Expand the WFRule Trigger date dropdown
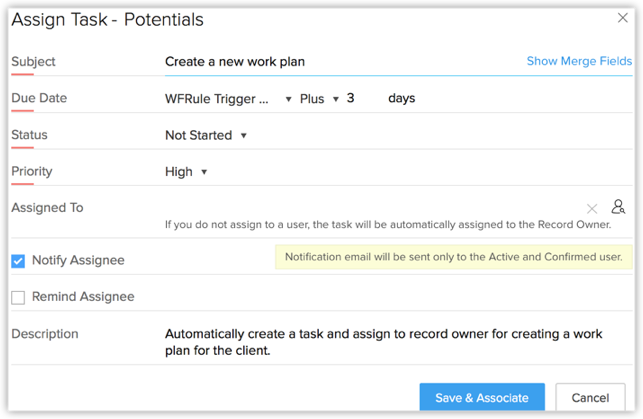The image size is (643, 419). pyautogui.click(x=229, y=99)
